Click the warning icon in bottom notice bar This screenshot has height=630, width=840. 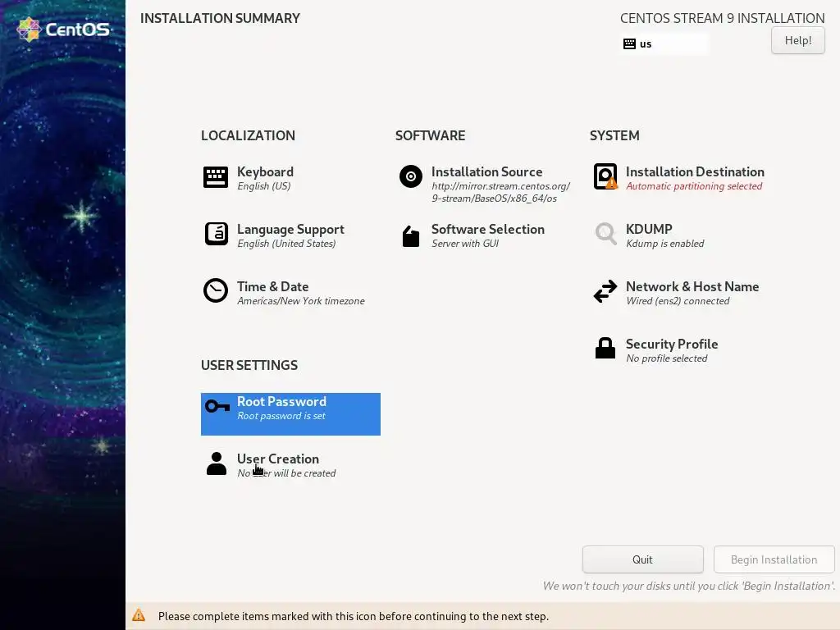139,615
